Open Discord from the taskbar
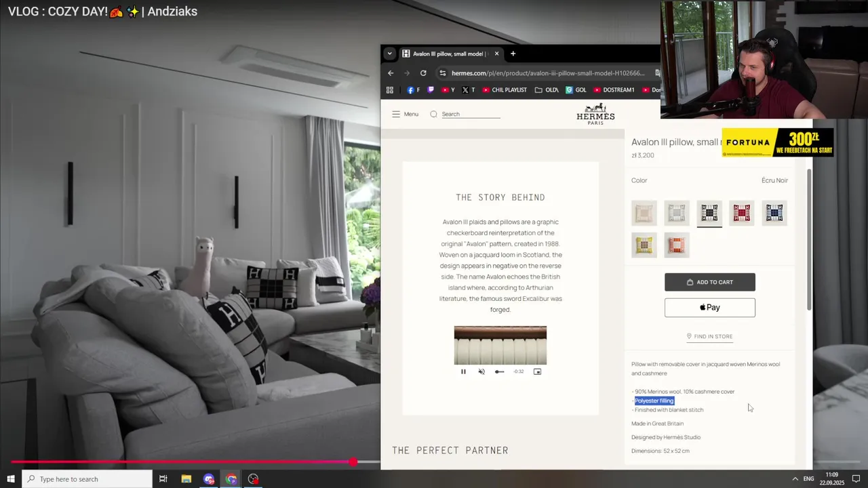Viewport: 868px width, 488px height. (x=209, y=479)
